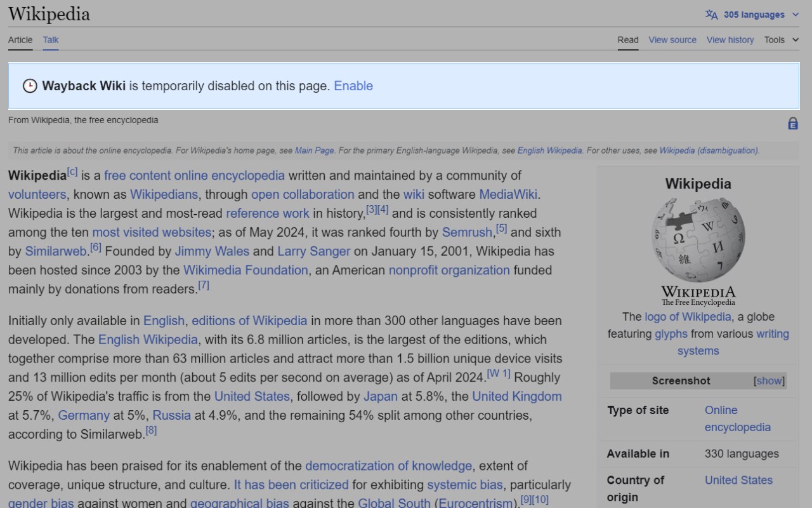This screenshot has height=508, width=812.
Task: Open the online encyclopedia link in intro
Action: coord(230,175)
